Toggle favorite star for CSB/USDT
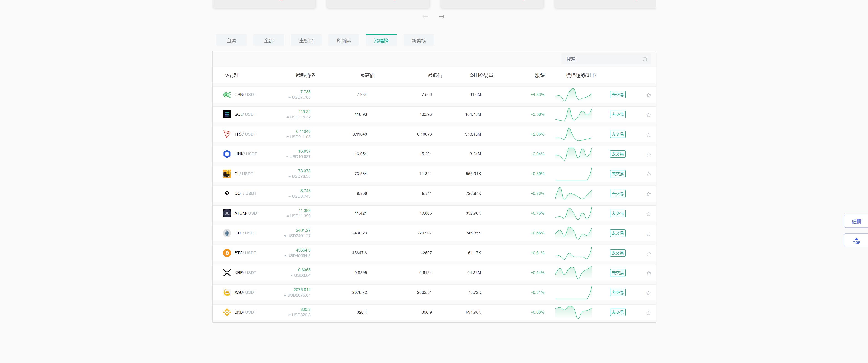This screenshot has width=868, height=363. (649, 95)
